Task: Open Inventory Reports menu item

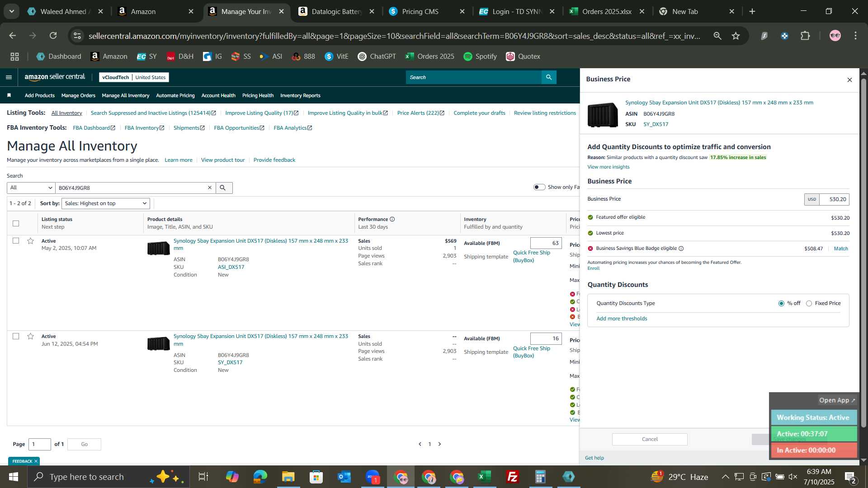Action: pos(300,95)
